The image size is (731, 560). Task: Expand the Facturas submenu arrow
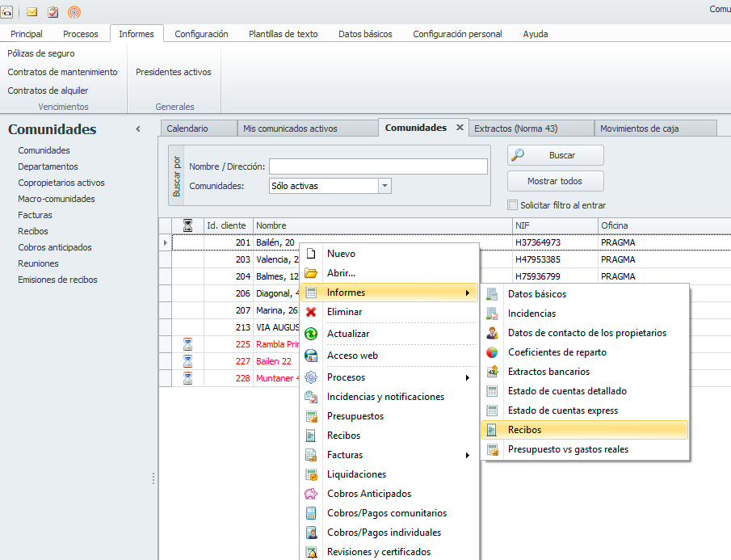coord(467,455)
